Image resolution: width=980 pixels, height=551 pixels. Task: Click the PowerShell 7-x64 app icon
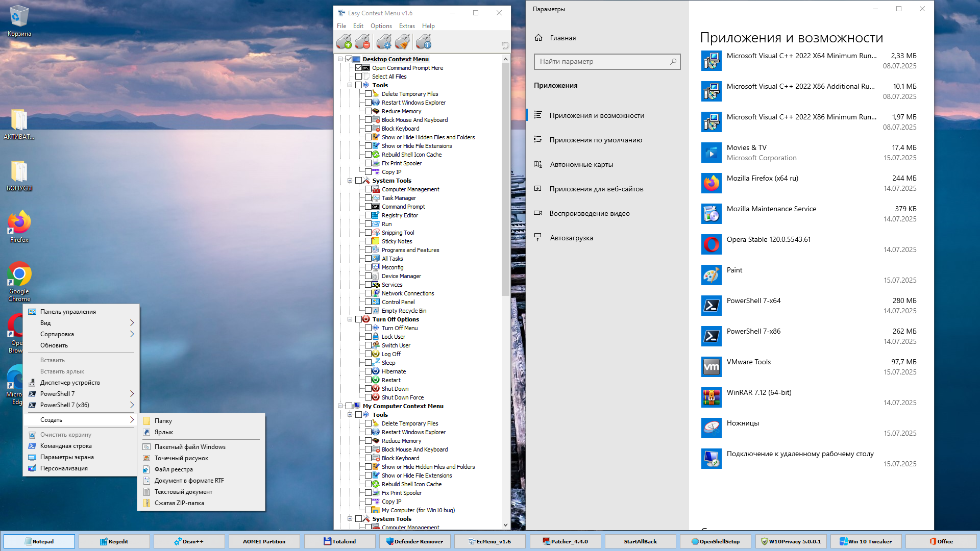tap(712, 306)
